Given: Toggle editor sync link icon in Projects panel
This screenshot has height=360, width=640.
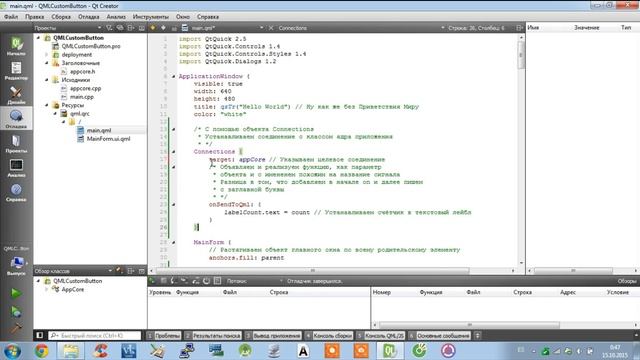Looking at the screenshot, I should point(120,28).
